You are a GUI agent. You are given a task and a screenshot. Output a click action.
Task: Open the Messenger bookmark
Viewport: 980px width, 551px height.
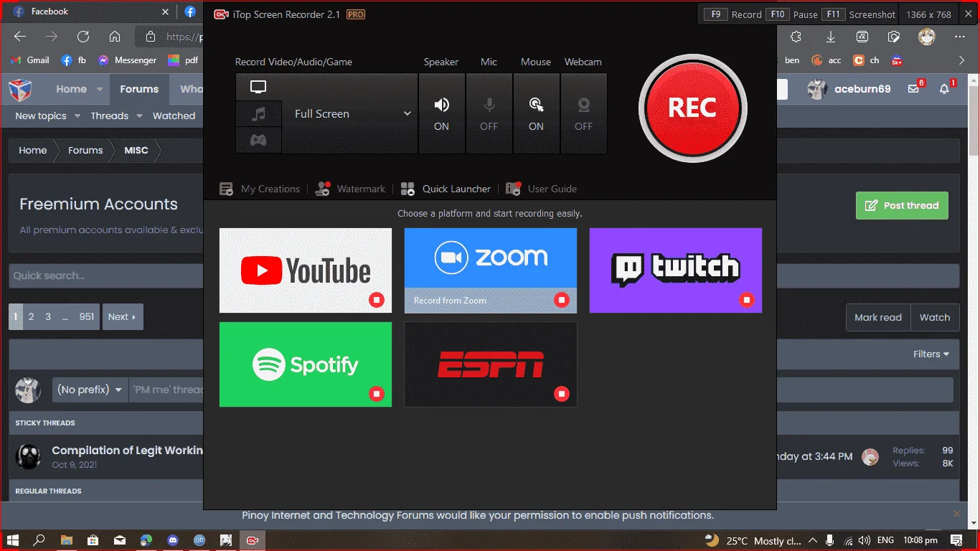click(127, 60)
